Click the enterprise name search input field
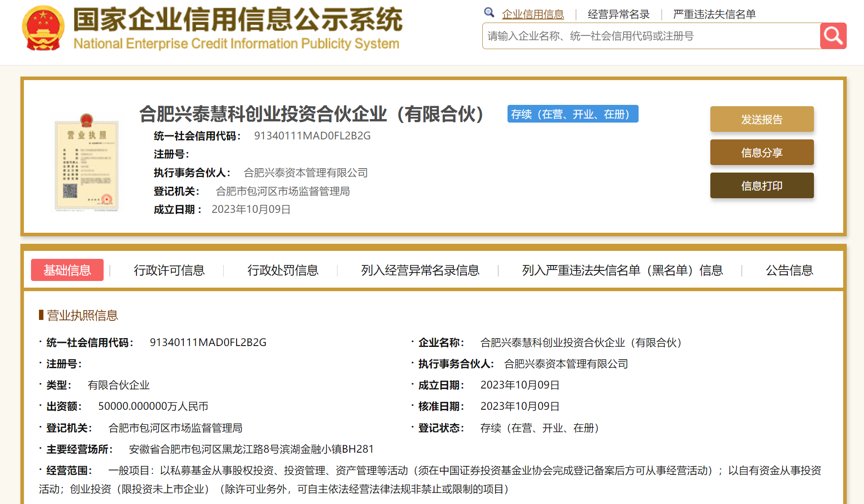The width and height of the screenshot is (864, 504). click(x=651, y=36)
